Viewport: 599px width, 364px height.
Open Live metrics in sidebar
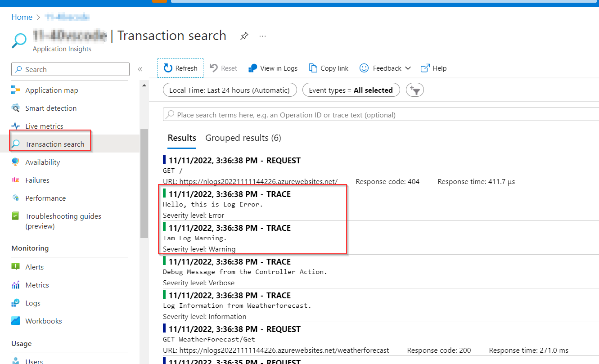(x=44, y=126)
